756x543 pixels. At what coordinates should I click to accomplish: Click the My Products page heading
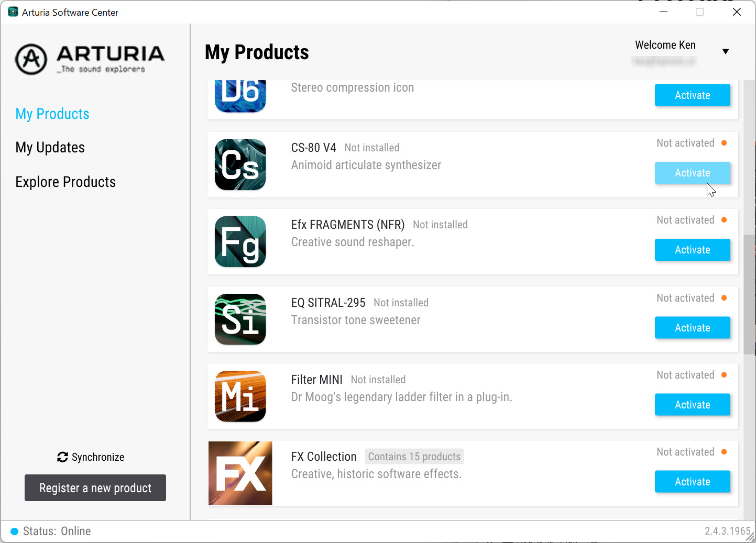(257, 52)
